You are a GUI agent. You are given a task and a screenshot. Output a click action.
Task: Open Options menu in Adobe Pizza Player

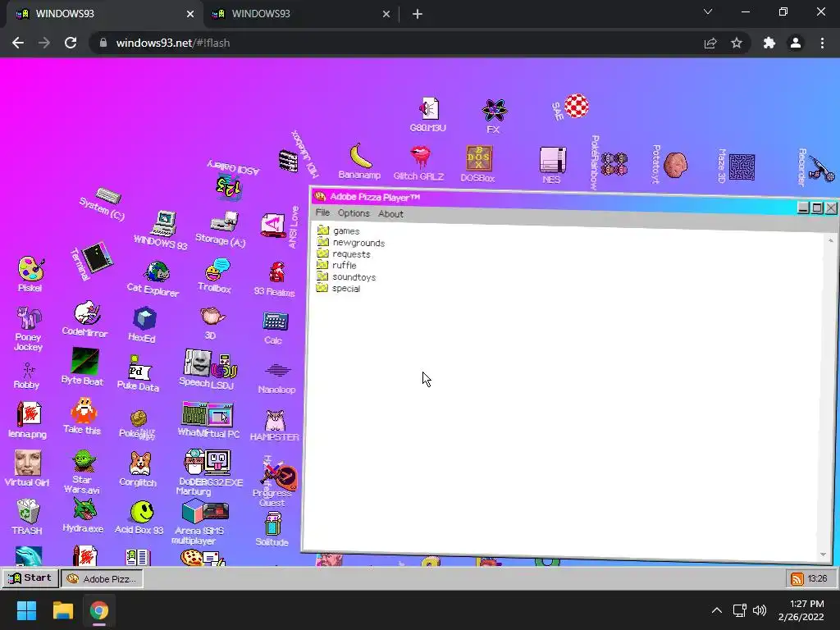pyautogui.click(x=354, y=213)
